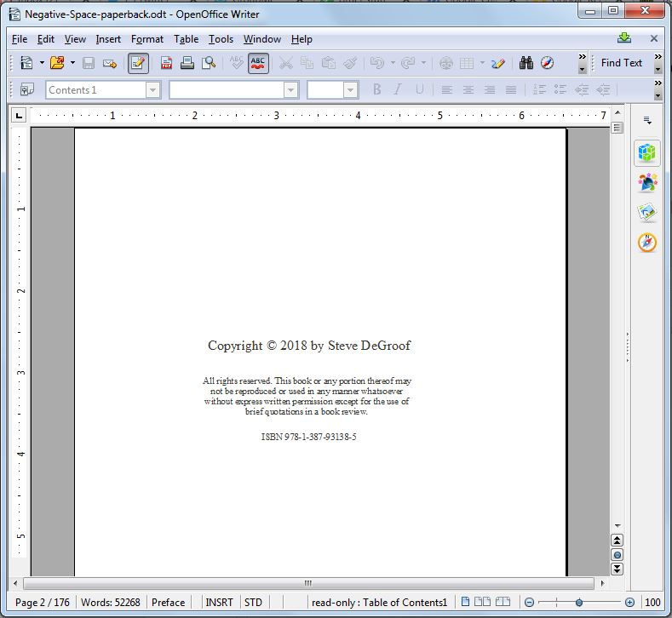Image resolution: width=672 pixels, height=618 pixels.
Task: Click the Undo arrow icon
Action: (x=377, y=63)
